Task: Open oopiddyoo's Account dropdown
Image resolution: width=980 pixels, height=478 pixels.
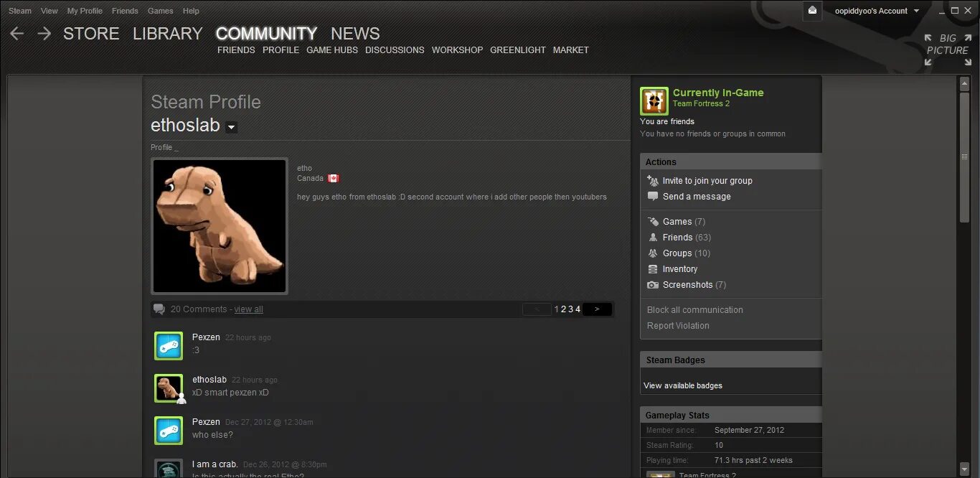Action: pyautogui.click(x=877, y=11)
